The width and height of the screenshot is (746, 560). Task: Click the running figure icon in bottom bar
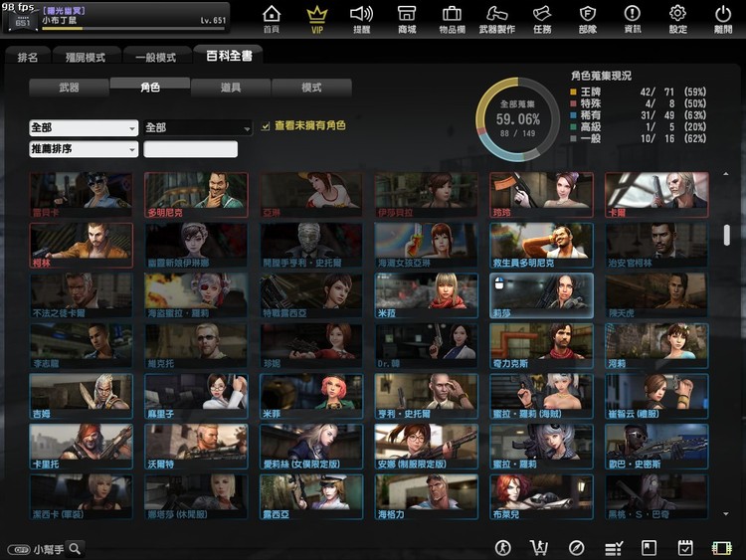pos(503,548)
